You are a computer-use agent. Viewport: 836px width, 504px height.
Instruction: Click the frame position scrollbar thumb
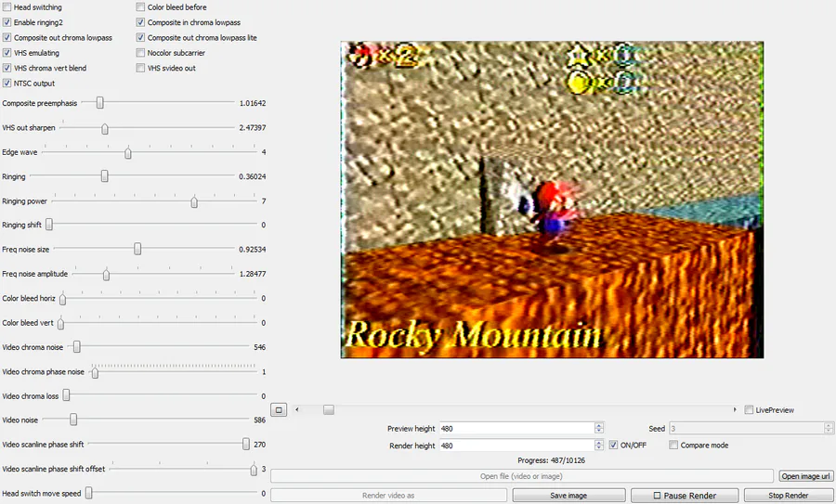tap(329, 409)
